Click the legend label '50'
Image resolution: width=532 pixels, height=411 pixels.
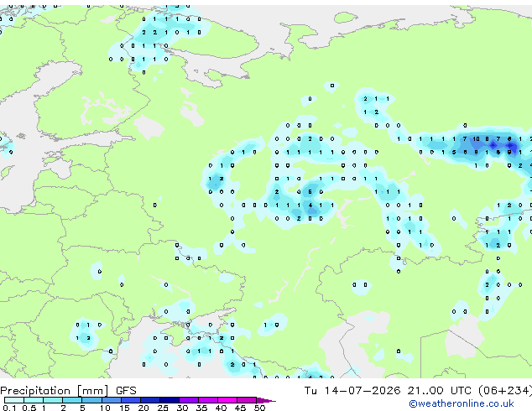click(260, 408)
